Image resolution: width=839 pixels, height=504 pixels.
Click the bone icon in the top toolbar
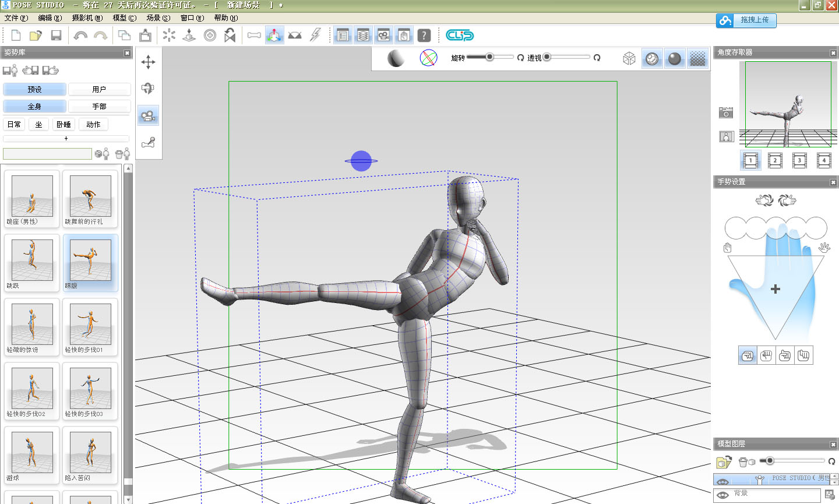[254, 36]
